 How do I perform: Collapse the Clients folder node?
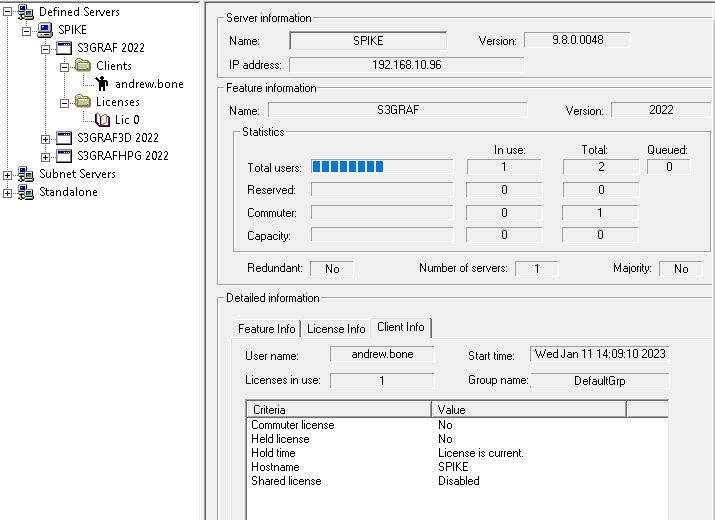point(65,67)
